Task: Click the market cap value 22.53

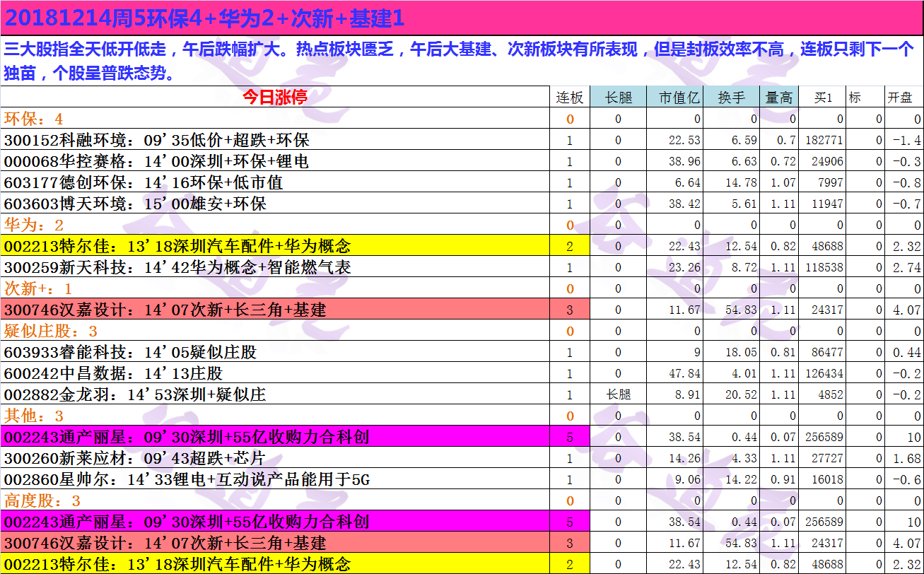Action: [x=685, y=141]
